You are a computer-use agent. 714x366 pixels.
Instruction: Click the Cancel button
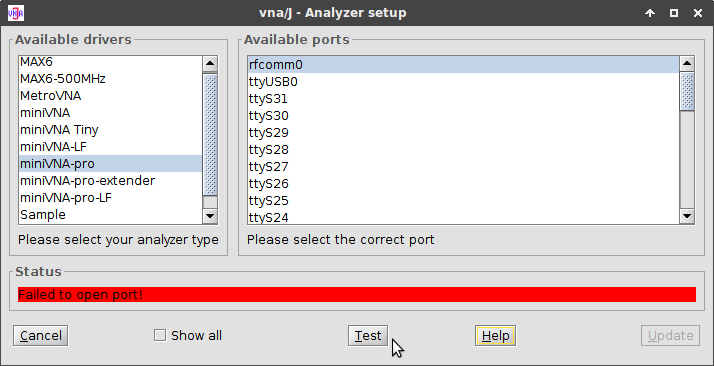(41, 336)
